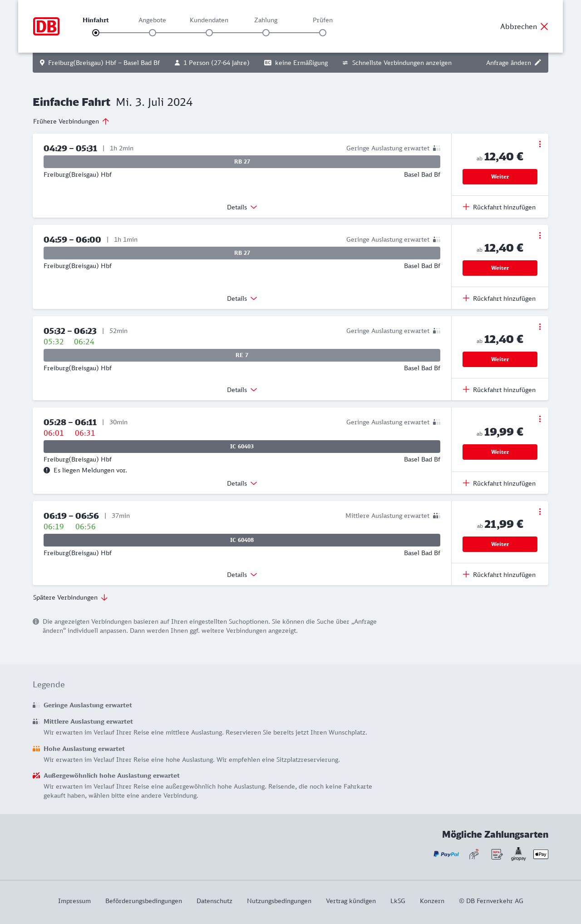581x924 pixels.
Task: Click alert icon next to Es liegen Meldungen vor
Action: click(47, 470)
